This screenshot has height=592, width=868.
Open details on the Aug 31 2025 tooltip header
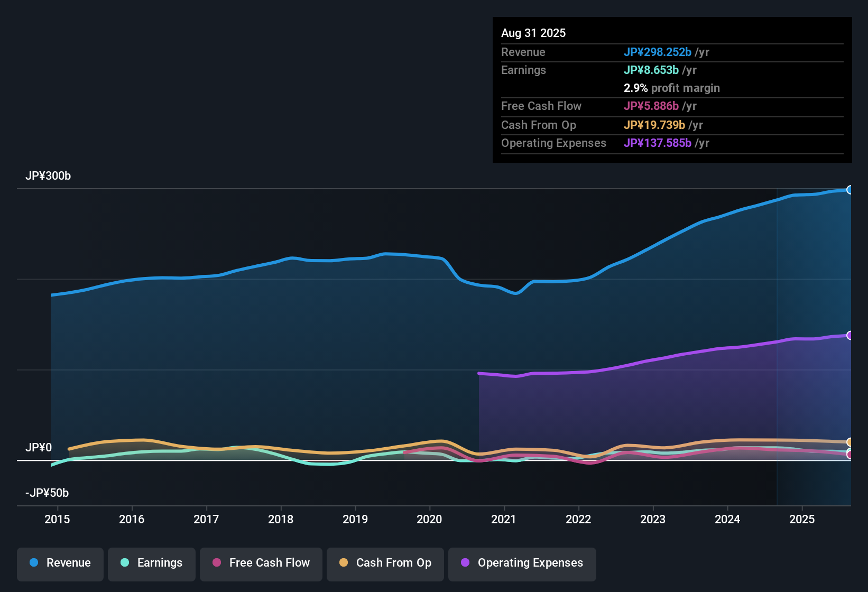(533, 33)
